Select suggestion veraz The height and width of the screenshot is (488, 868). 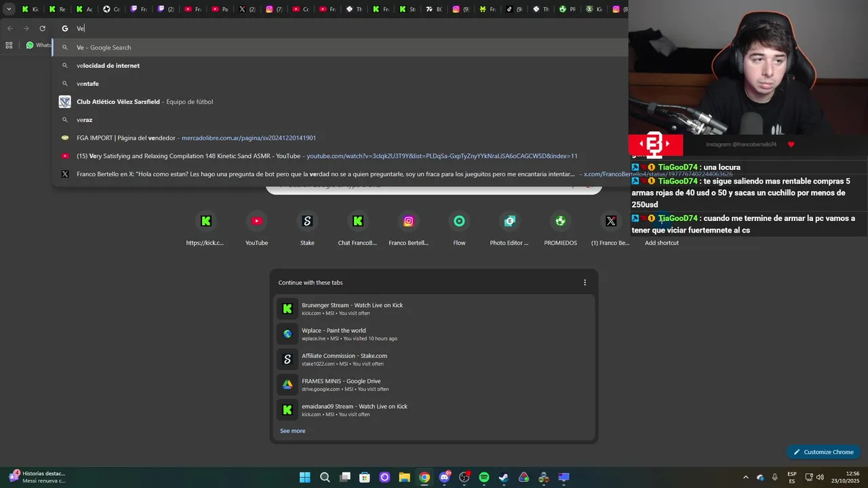coord(339,120)
